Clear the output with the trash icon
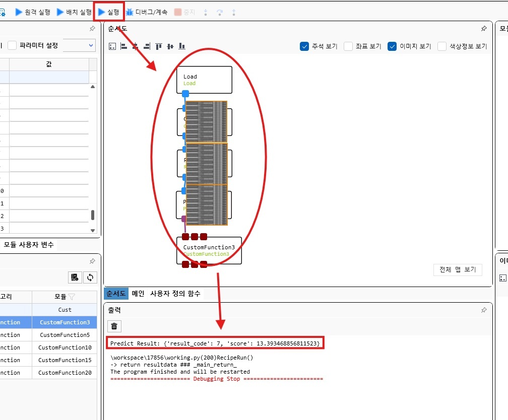508x420 pixels. (x=114, y=326)
